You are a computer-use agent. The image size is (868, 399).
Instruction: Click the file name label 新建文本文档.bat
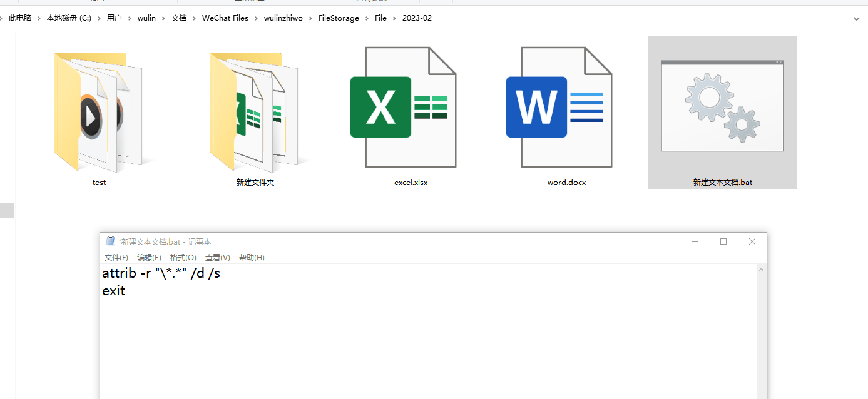(x=723, y=183)
